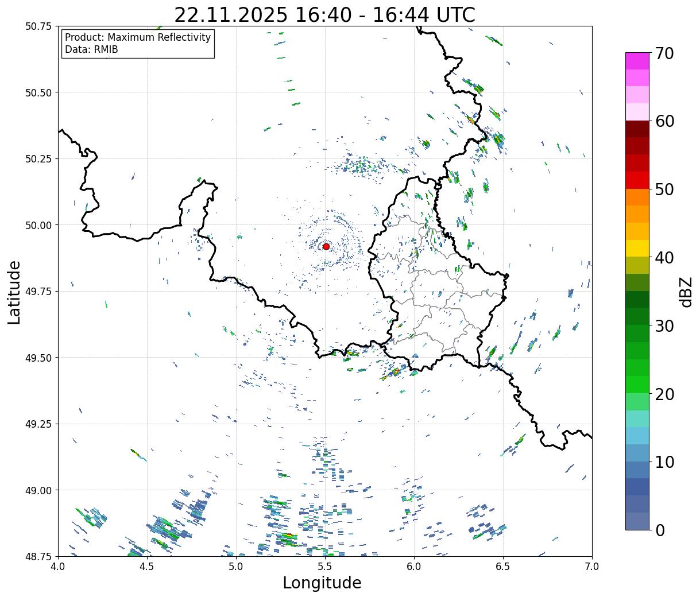Click the colorbar tick label '60'
Screen dimensions: 700x597
click(664, 121)
